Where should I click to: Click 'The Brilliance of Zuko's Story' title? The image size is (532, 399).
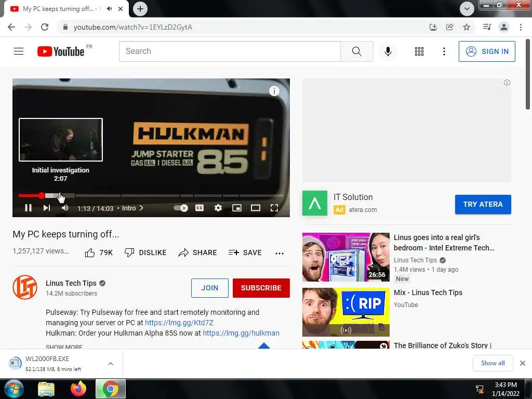pos(443,345)
